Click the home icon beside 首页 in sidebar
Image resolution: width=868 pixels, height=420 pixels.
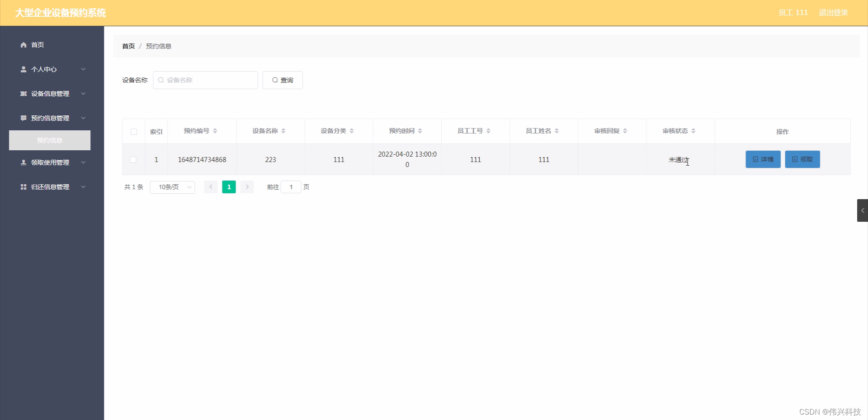pos(24,45)
